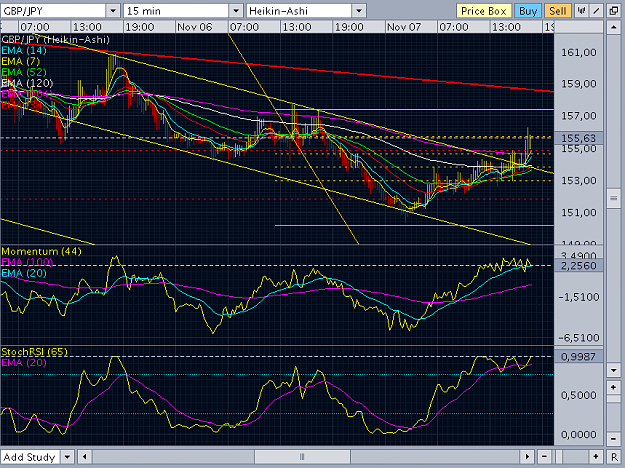Viewport: 625px width, 468px height.
Task: Select the chart bars tool icon
Action: pyautogui.click(x=582, y=11)
